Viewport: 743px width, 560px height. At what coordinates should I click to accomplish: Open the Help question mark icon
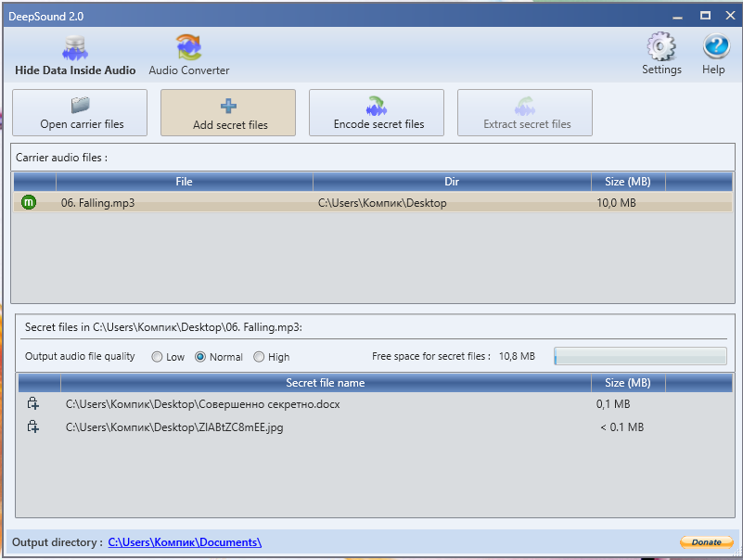coord(715,46)
